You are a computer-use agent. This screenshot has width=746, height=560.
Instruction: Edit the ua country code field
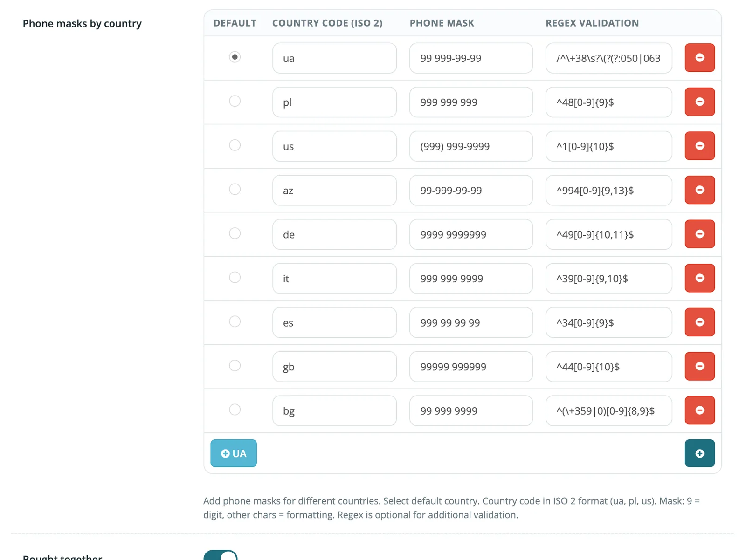[x=335, y=58]
